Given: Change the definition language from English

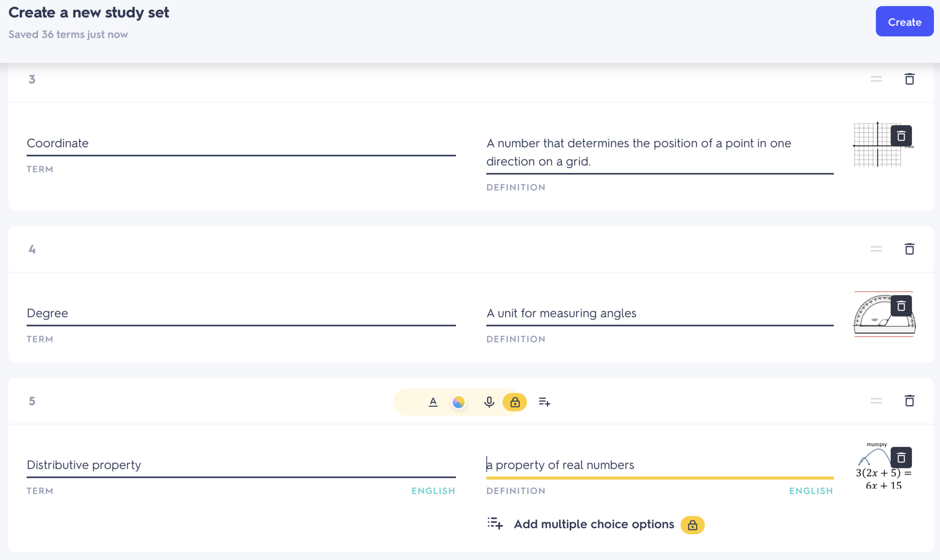Looking at the screenshot, I should click(x=811, y=491).
